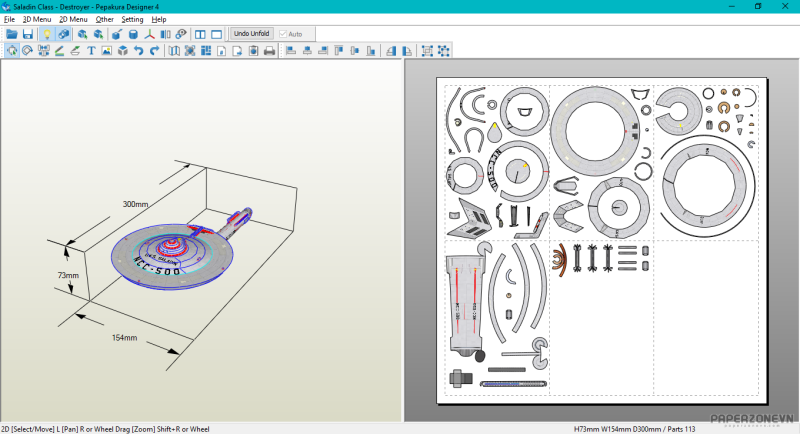Switch to the single-pane window layout

216,34
